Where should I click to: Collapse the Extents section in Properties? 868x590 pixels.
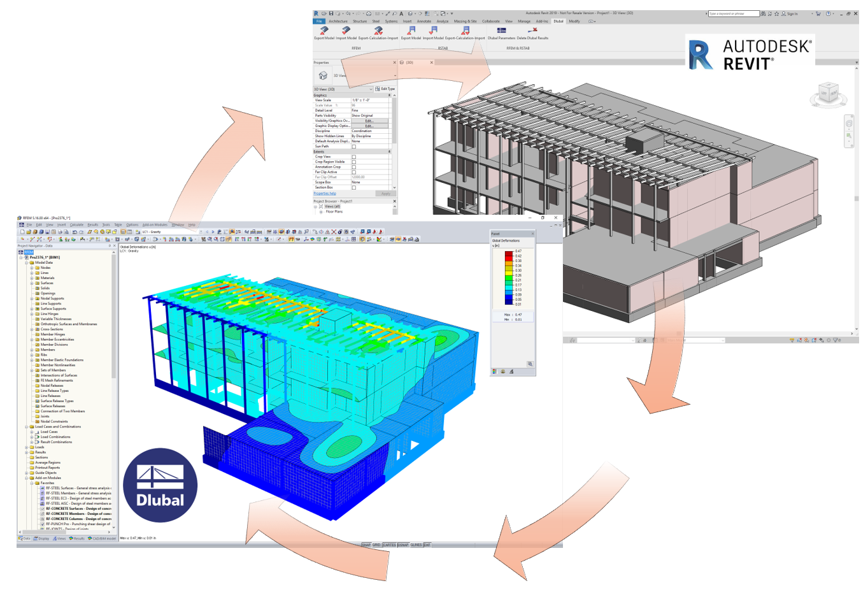[390, 152]
